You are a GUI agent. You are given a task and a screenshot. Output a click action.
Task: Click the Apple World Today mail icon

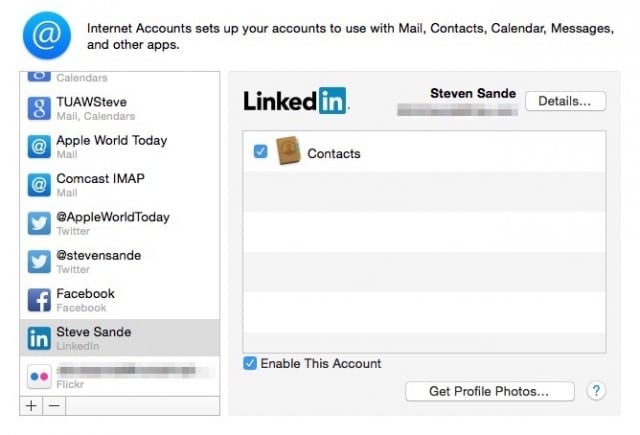(39, 146)
